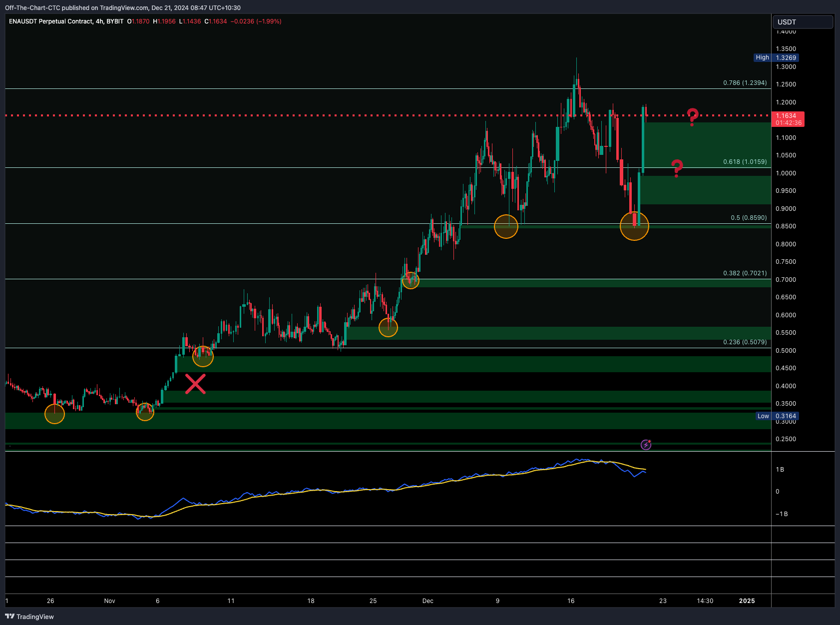The image size is (840, 625).
Task: Click the red question mark near 1.1634
Action: (692, 117)
